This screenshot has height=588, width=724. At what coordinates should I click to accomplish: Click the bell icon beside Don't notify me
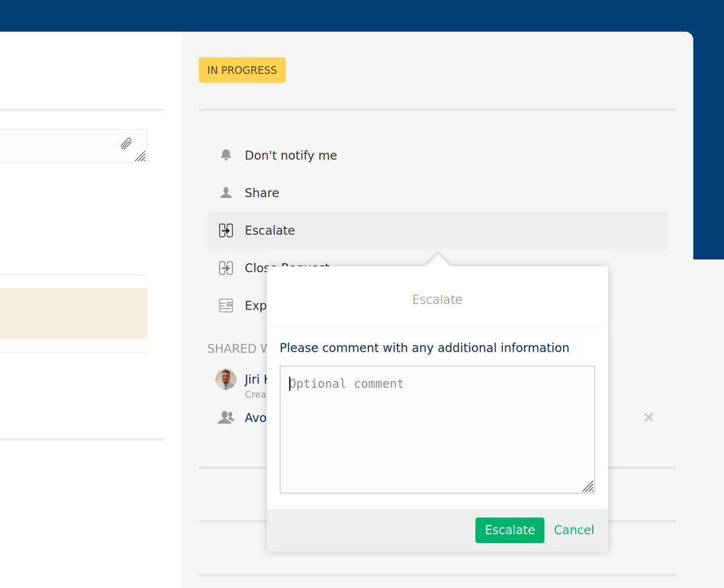(226, 154)
